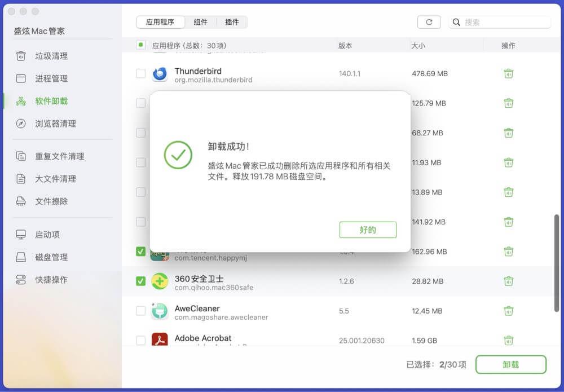Click the refresh icon above the list
The width and height of the screenshot is (564, 392).
point(429,22)
